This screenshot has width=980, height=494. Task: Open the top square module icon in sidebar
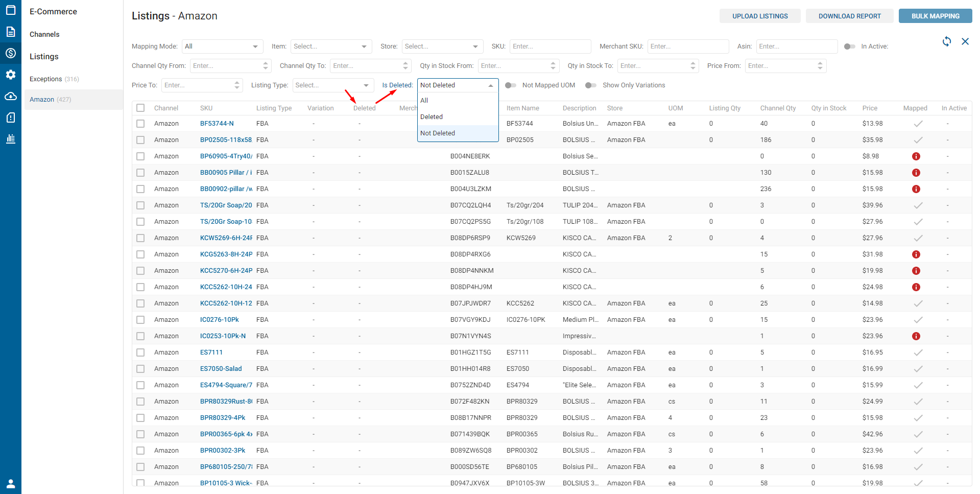tap(10, 10)
